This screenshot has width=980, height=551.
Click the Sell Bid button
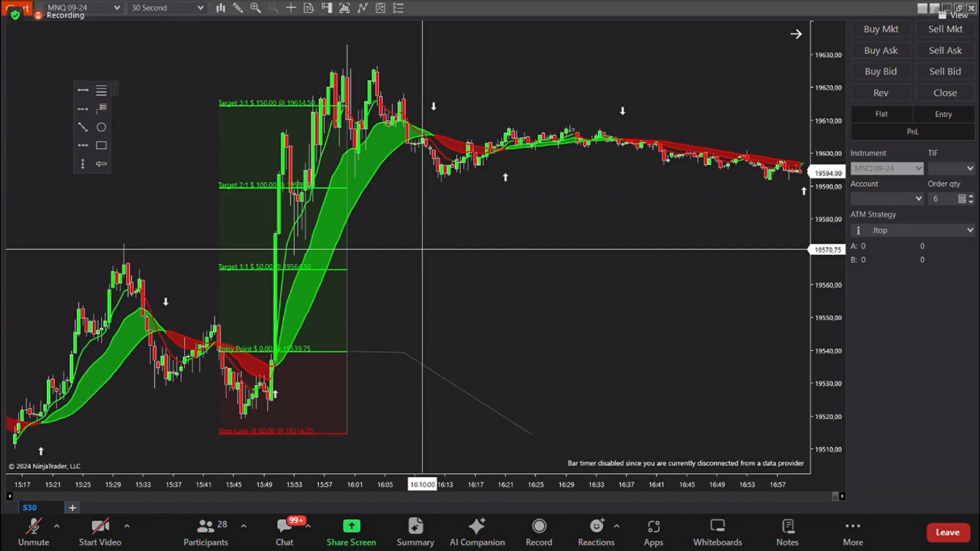pyautogui.click(x=945, y=71)
